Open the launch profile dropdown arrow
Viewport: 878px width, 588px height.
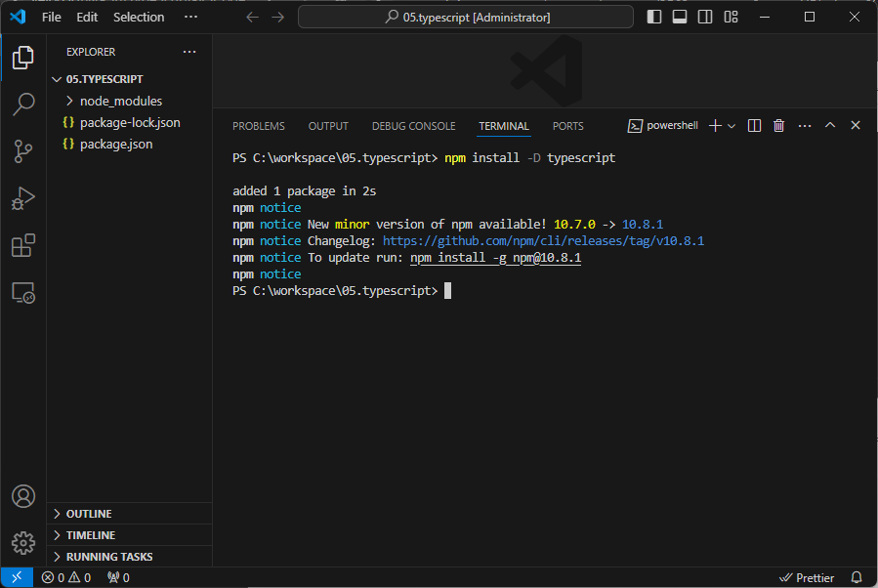click(x=732, y=126)
